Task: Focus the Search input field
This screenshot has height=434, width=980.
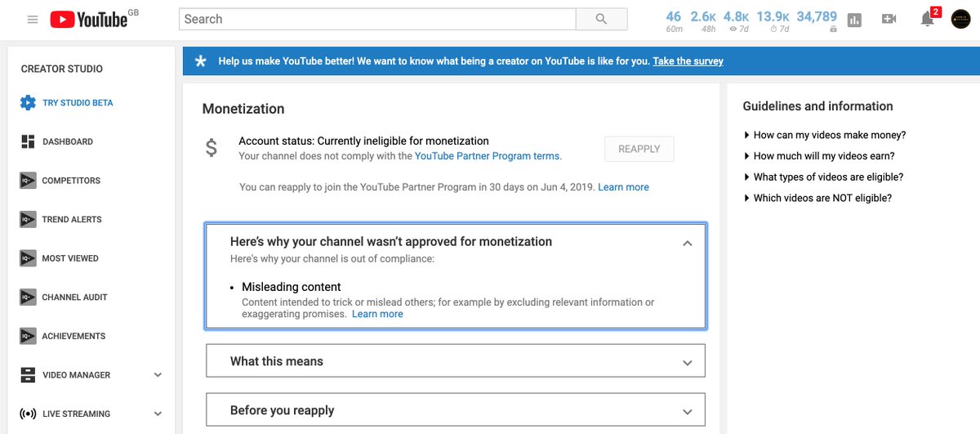Action: pyautogui.click(x=377, y=19)
